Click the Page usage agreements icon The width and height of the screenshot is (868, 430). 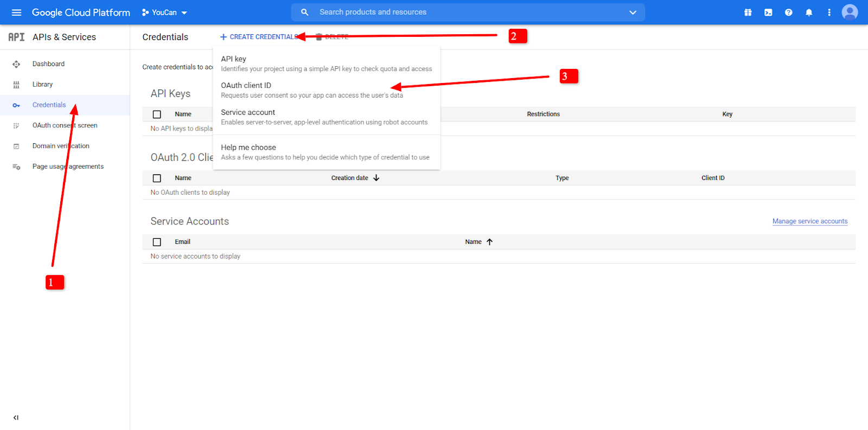point(16,167)
